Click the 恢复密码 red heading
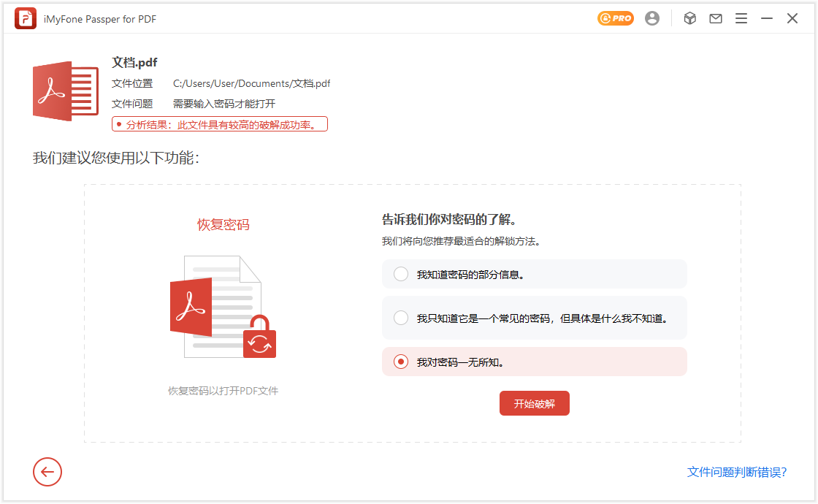The height and width of the screenshot is (504, 818). click(x=223, y=225)
